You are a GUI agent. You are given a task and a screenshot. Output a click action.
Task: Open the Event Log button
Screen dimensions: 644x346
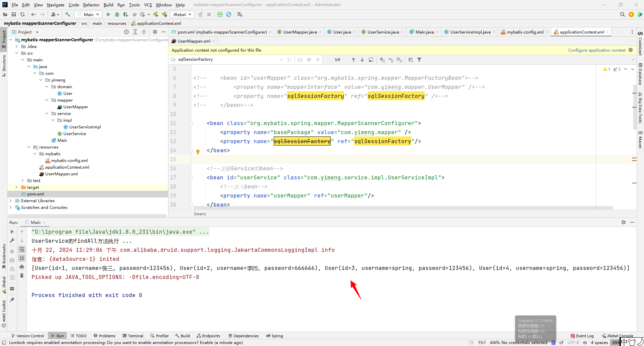582,336
